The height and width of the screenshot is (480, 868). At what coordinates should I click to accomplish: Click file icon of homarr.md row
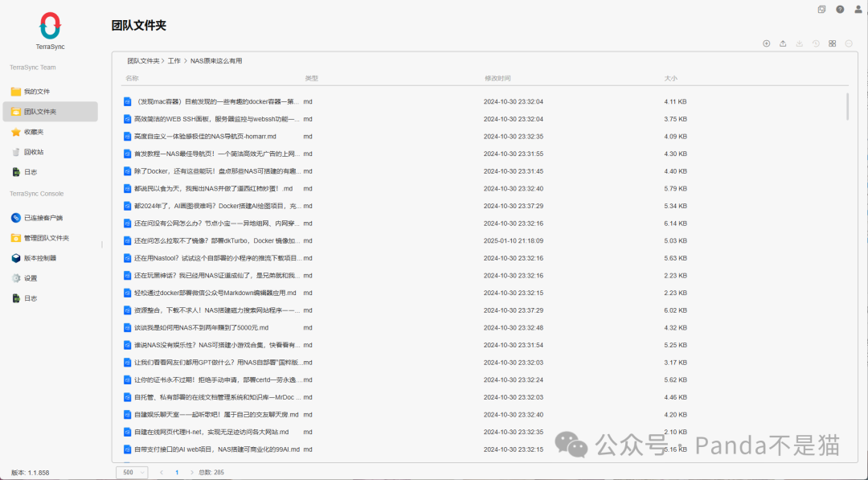point(127,136)
